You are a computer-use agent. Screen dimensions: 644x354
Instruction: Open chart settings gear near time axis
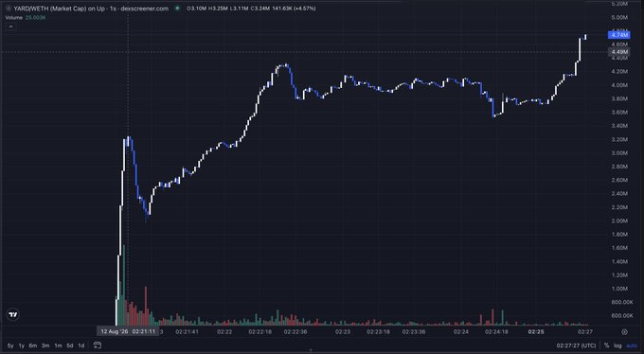click(624, 332)
